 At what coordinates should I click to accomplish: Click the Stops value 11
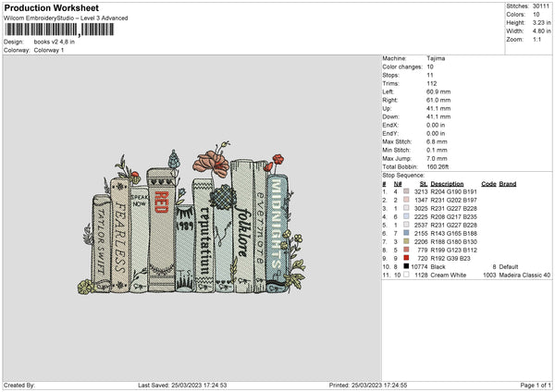pos(430,75)
